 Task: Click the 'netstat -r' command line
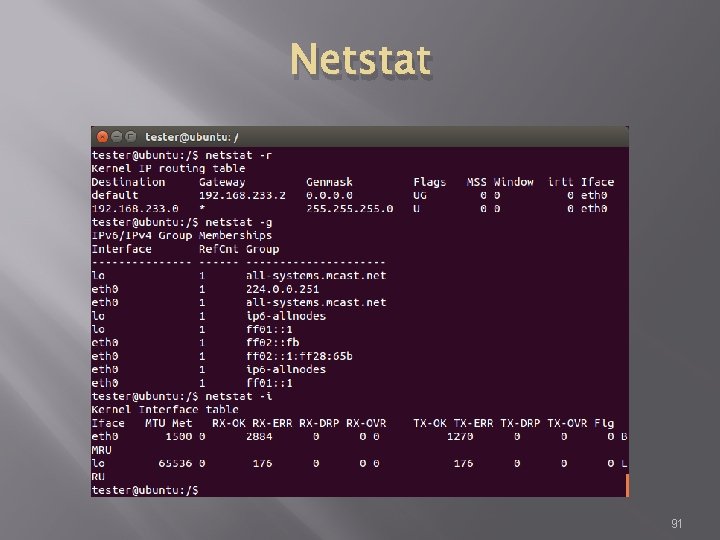coord(182,155)
